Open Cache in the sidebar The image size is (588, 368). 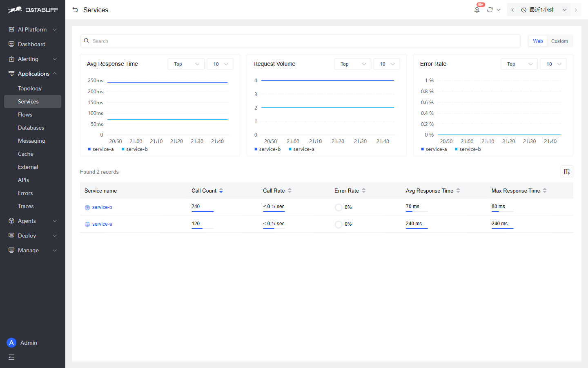pyautogui.click(x=33, y=154)
